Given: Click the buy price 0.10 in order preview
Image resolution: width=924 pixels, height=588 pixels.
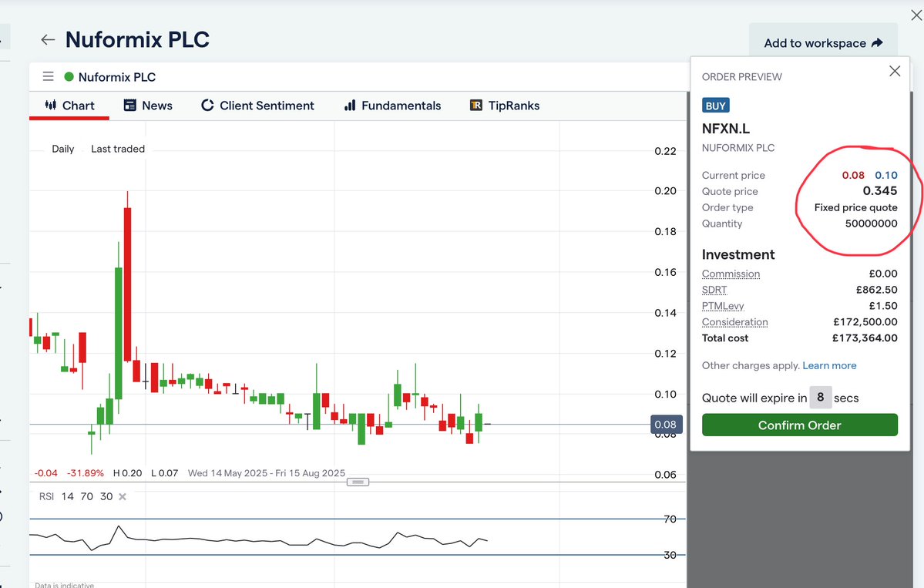Looking at the screenshot, I should pos(885,176).
